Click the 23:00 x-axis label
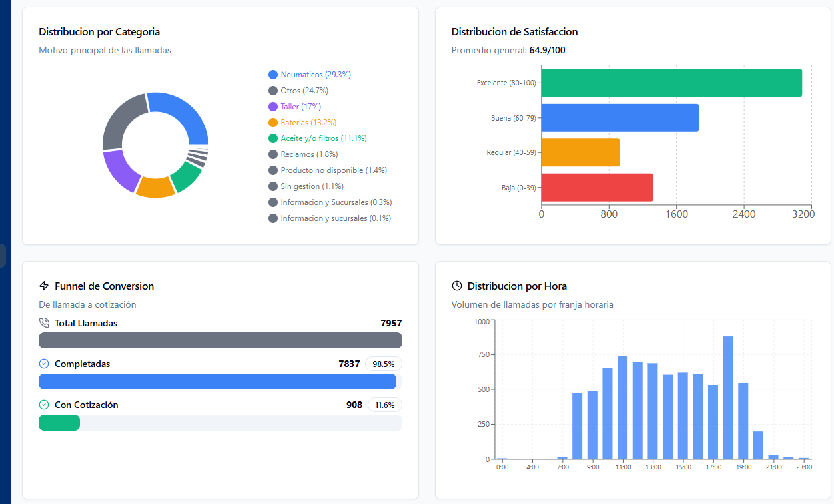 [804, 467]
